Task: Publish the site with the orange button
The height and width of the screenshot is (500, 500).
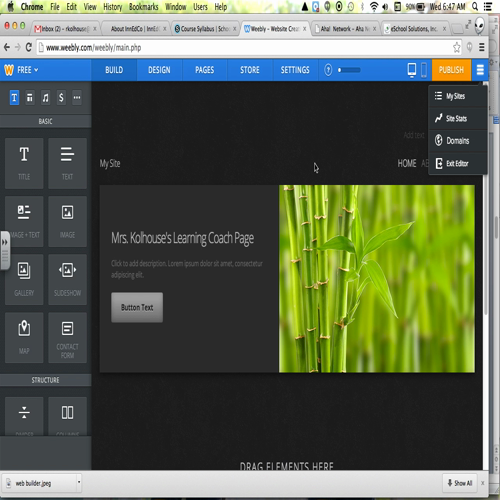Action: click(x=451, y=70)
